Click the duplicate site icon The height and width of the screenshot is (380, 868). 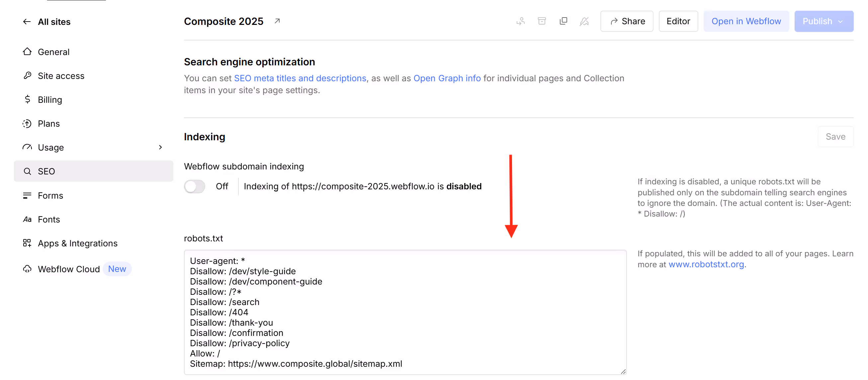[564, 21]
